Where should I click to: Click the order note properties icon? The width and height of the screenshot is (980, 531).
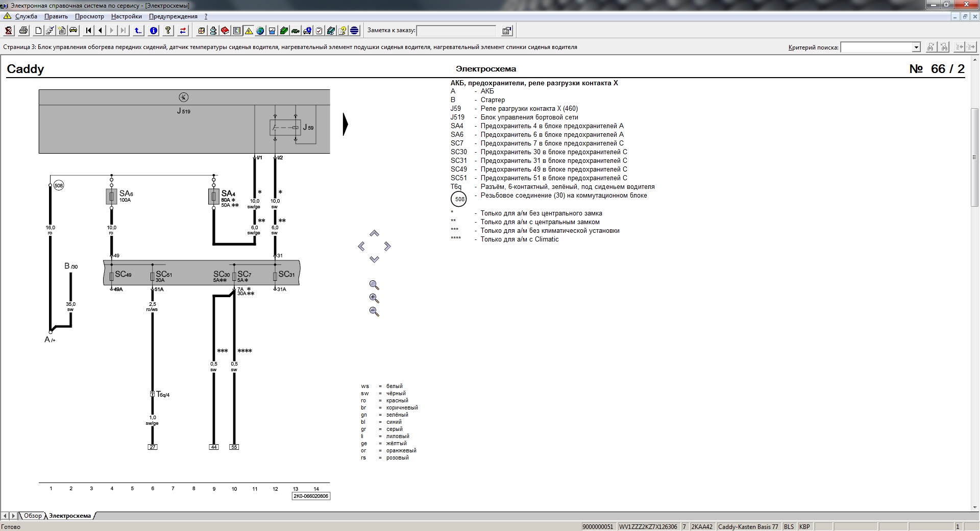pos(507,31)
